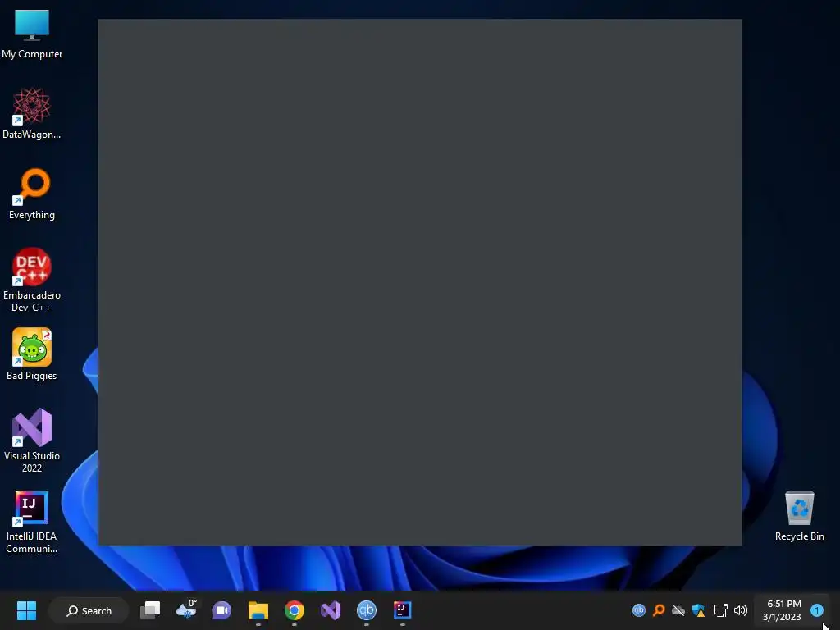
Task: Open network settings from tray icon
Action: click(720, 610)
